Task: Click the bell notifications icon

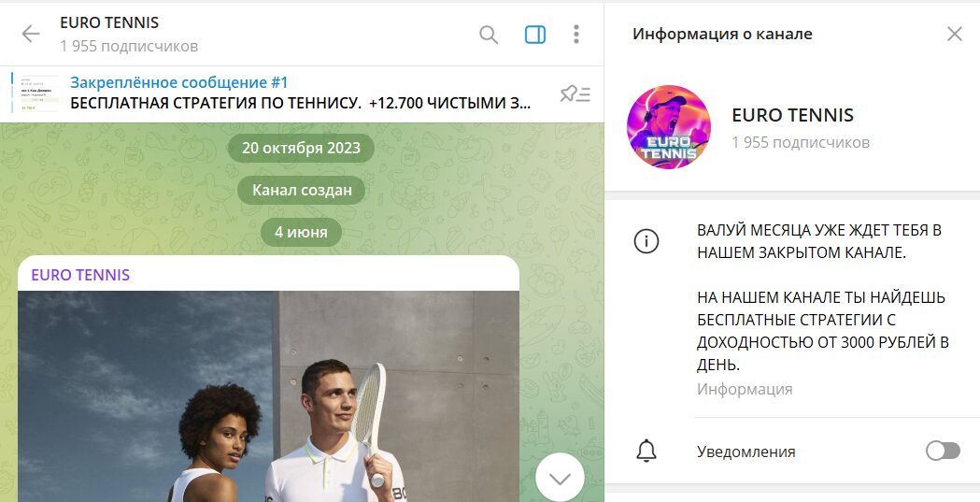Action: coord(646,451)
